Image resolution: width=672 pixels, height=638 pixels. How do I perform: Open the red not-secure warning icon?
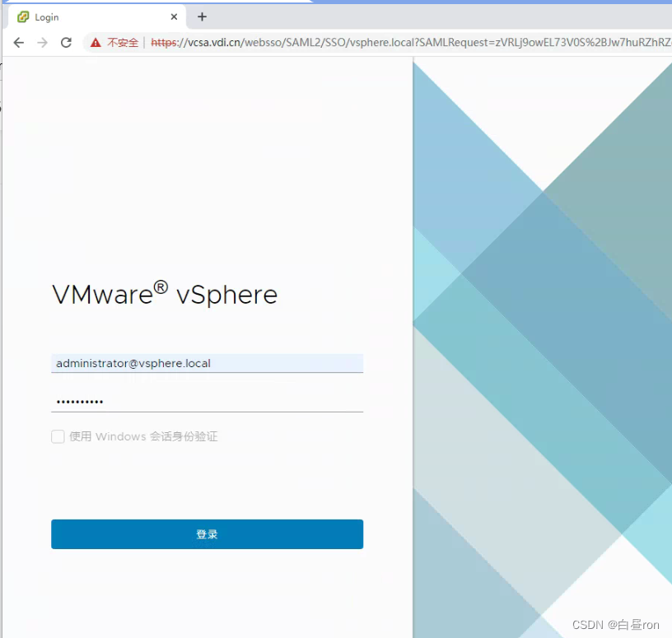click(96, 43)
